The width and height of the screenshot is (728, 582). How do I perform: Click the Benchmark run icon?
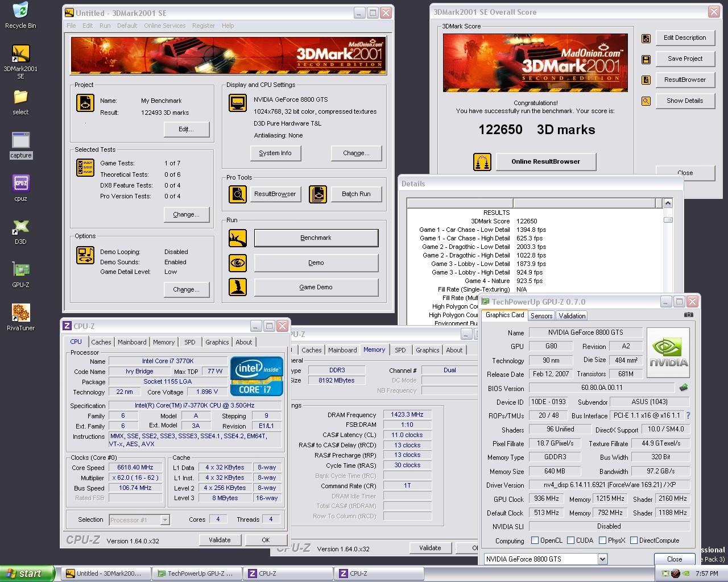tap(238, 238)
